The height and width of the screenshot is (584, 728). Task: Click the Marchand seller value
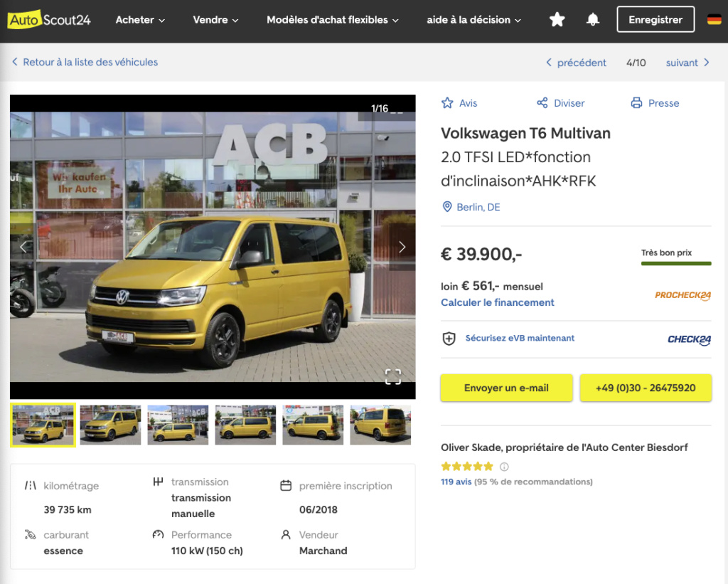point(323,551)
